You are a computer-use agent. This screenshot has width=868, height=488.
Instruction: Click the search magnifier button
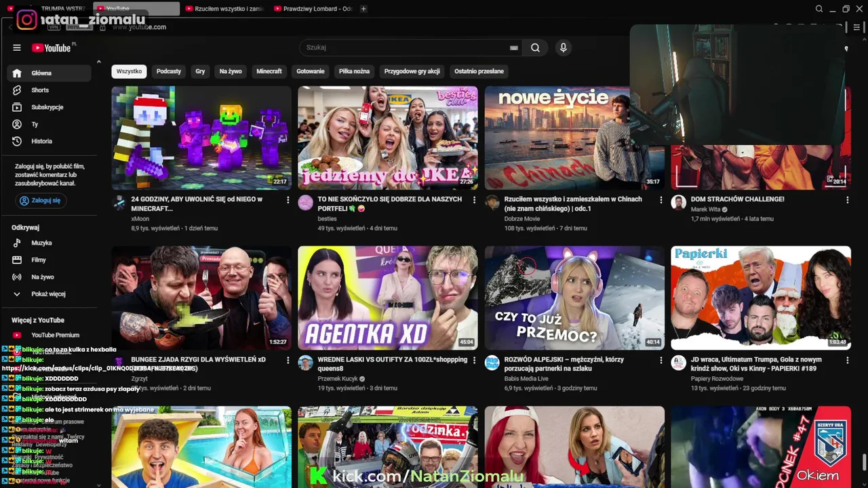(536, 48)
